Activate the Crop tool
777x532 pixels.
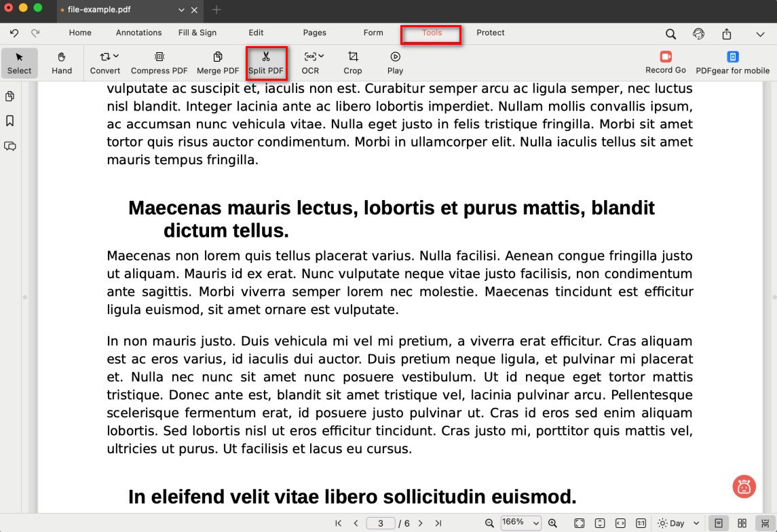point(352,62)
